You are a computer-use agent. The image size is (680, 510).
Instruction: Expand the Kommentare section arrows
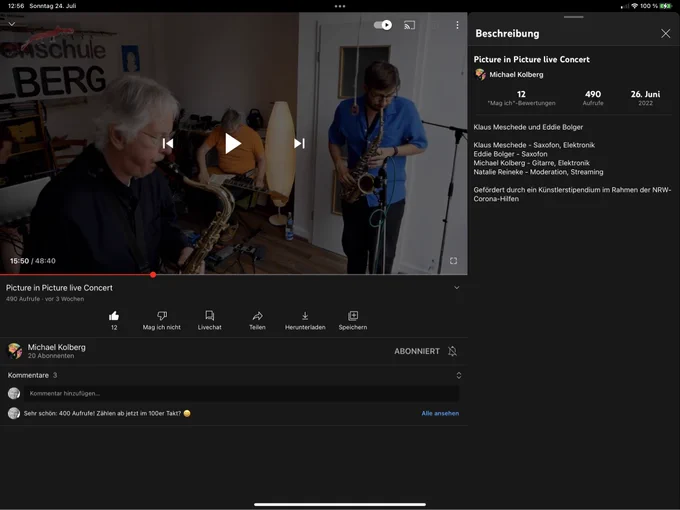tap(459, 376)
